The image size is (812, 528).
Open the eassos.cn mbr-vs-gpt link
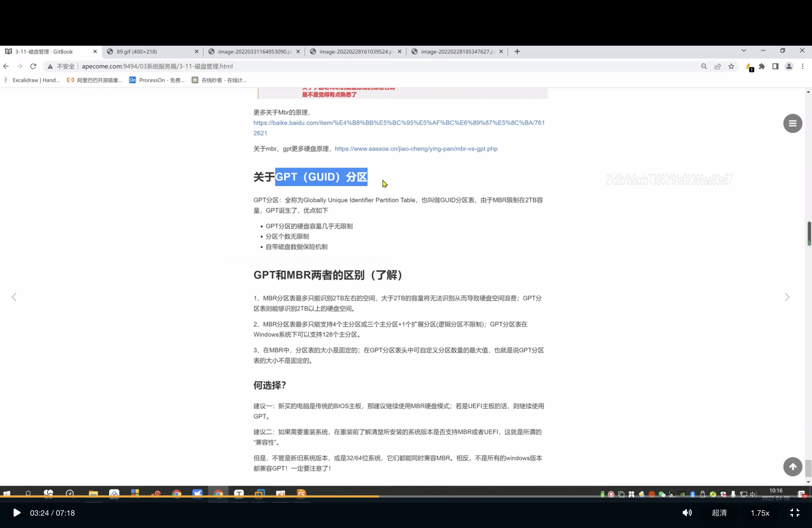(416, 149)
